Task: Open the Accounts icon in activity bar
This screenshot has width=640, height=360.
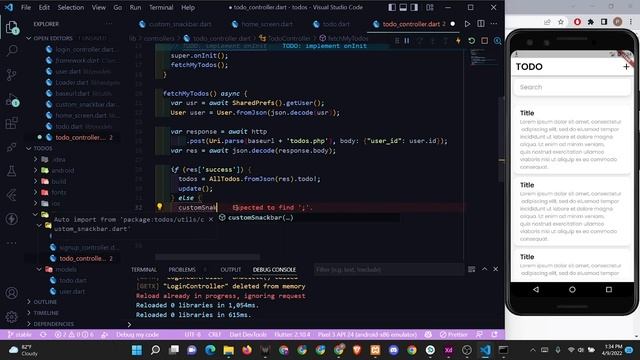Action: tap(12, 293)
